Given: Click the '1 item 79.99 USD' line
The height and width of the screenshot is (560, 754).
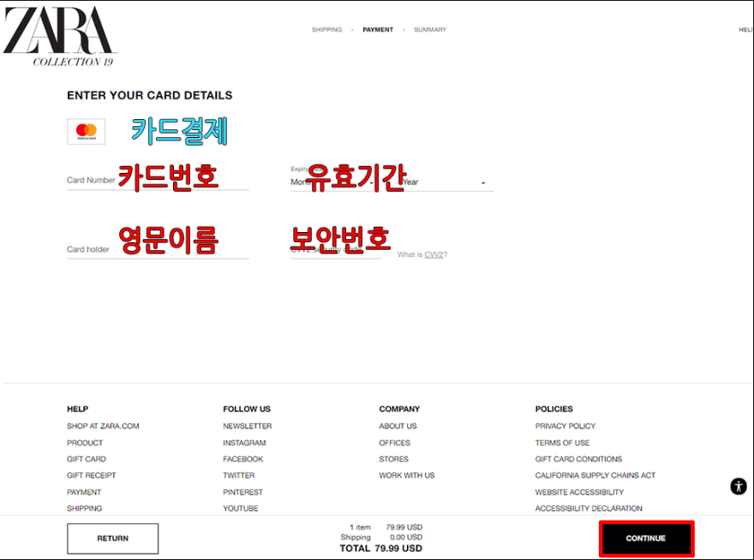Looking at the screenshot, I should coord(386,527).
